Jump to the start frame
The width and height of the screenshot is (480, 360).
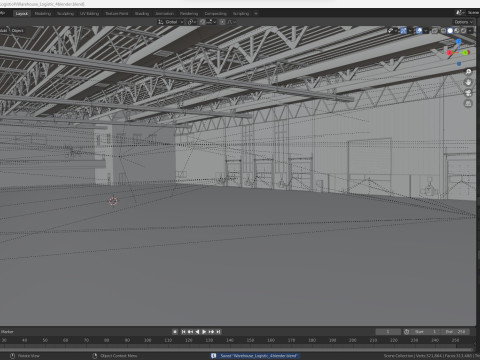tap(183, 332)
